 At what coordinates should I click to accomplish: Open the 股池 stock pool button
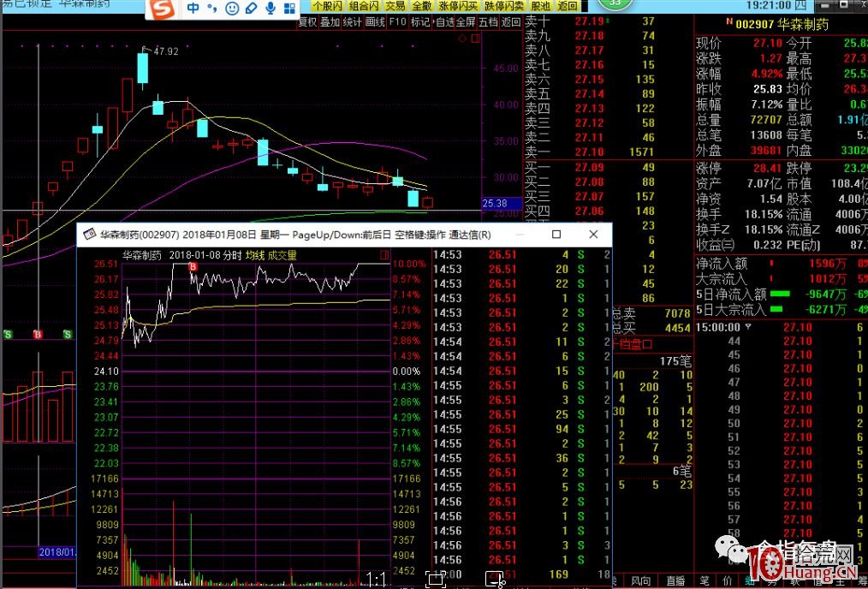[540, 6]
